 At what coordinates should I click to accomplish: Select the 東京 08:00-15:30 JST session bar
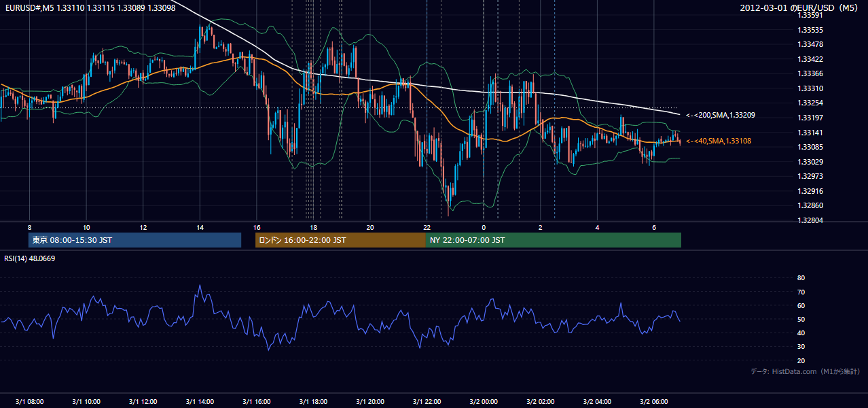tap(134, 240)
